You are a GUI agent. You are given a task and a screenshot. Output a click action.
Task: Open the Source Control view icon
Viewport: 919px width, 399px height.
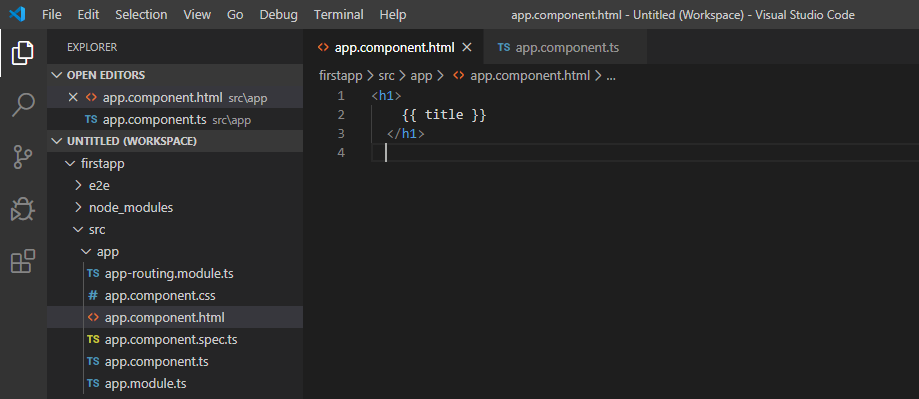[23, 157]
